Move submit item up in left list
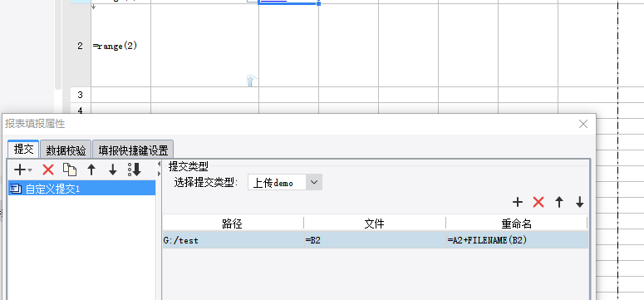 point(91,170)
